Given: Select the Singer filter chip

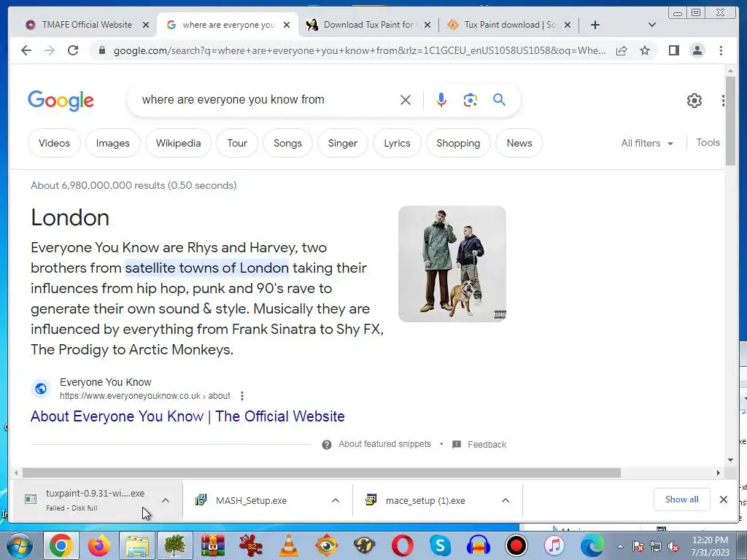Looking at the screenshot, I should [343, 143].
